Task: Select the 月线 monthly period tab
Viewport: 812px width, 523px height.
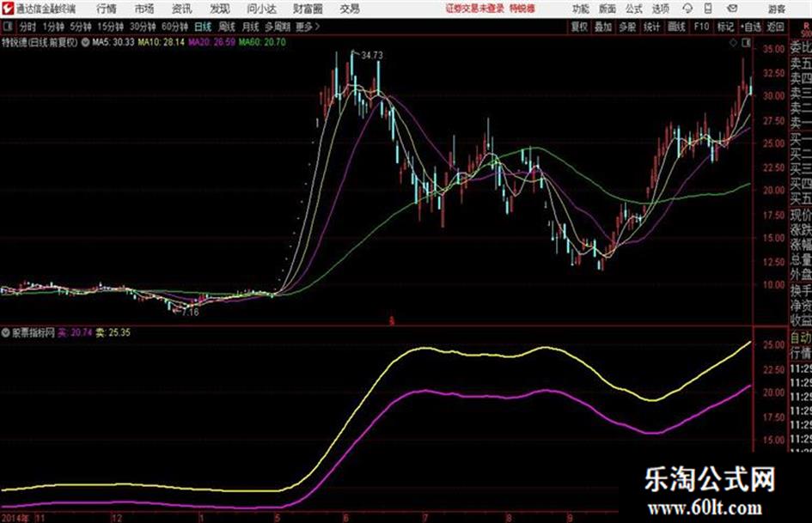Action: click(251, 27)
